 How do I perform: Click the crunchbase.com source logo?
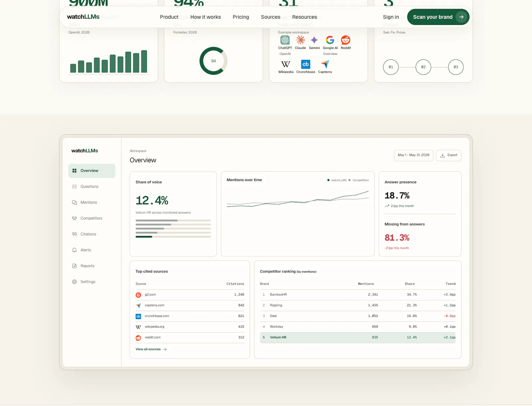pyautogui.click(x=138, y=316)
